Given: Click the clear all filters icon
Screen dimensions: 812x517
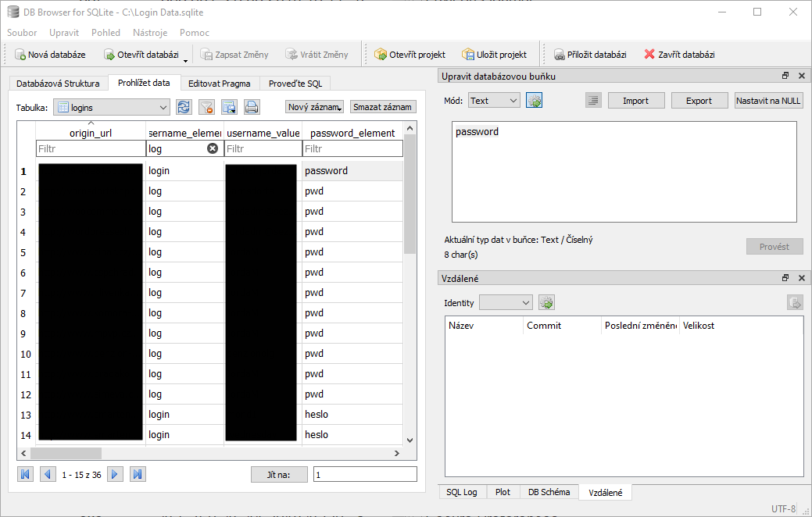Looking at the screenshot, I should 206,107.
